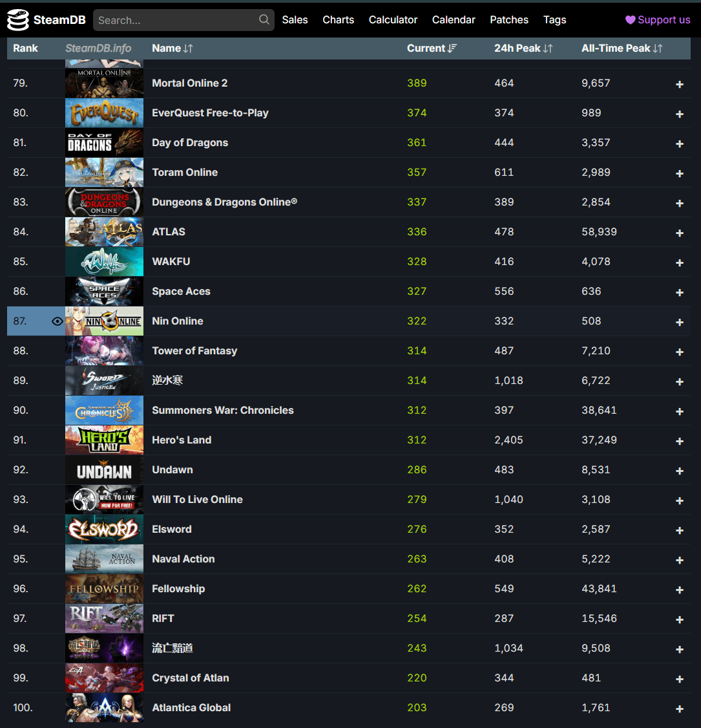Click RIFT current players value 254
Viewport: 701px width, 728px height.
click(x=417, y=618)
